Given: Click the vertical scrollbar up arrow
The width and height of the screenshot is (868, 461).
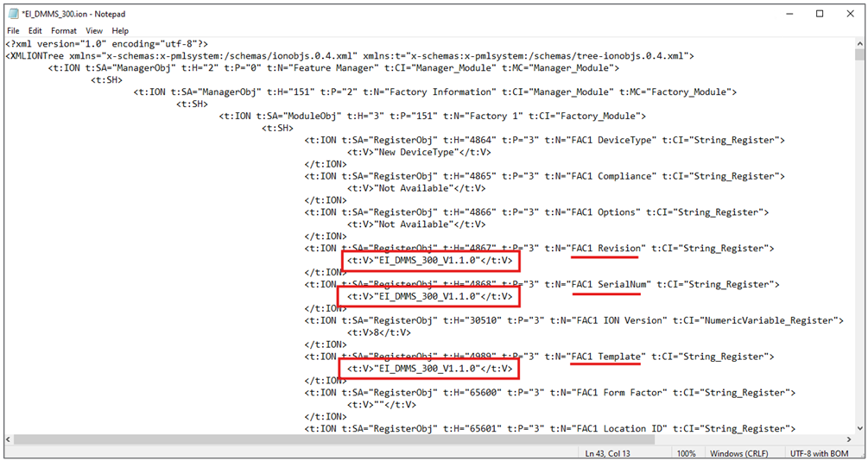Looking at the screenshot, I should (858, 42).
